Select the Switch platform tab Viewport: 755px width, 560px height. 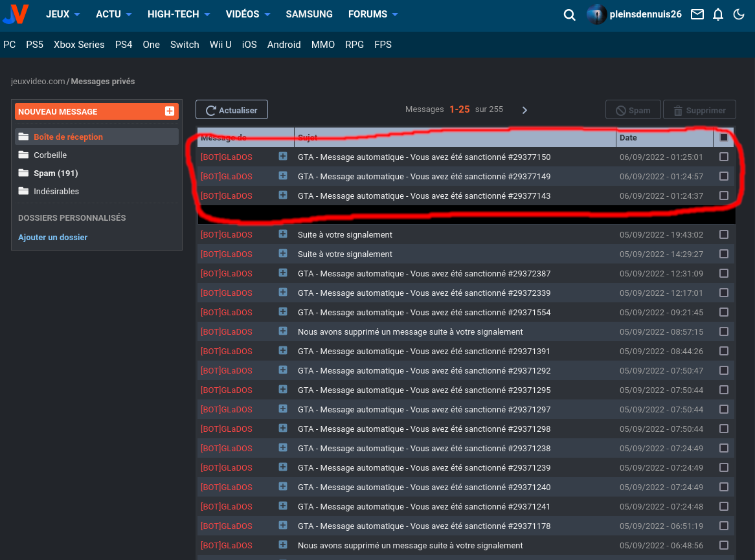(x=185, y=44)
